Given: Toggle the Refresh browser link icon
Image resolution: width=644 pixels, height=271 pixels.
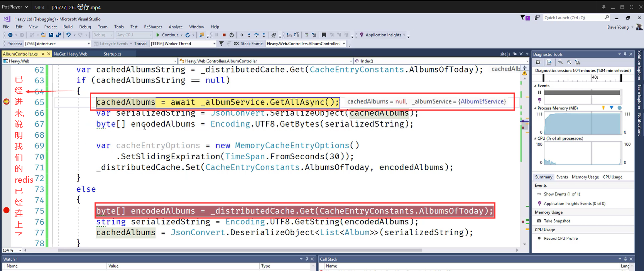Looking at the screenshot, I should pos(188,35).
